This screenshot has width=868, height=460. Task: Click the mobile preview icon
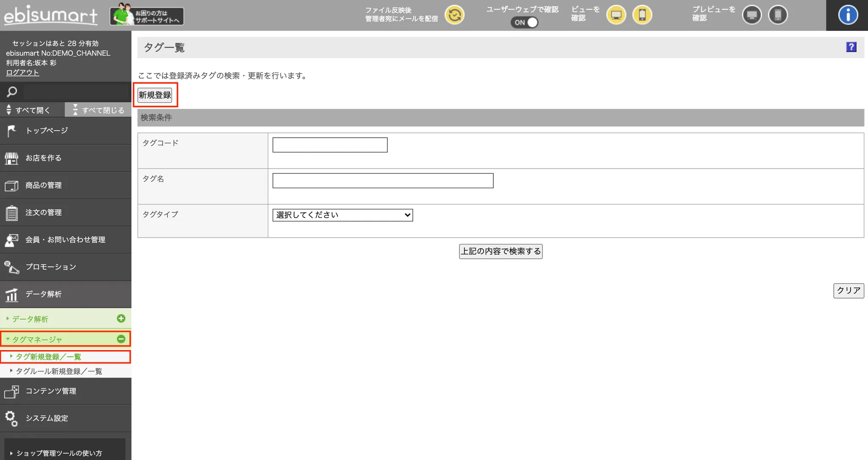pos(778,15)
